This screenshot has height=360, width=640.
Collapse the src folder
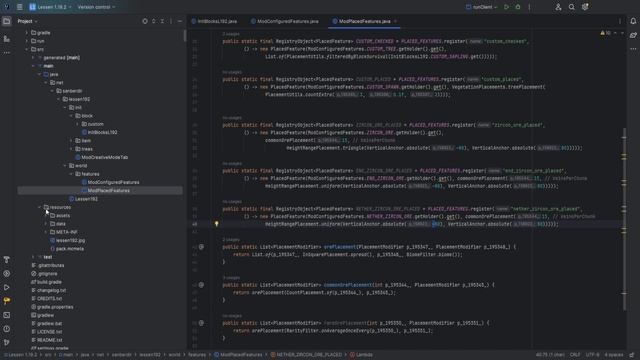(27, 49)
